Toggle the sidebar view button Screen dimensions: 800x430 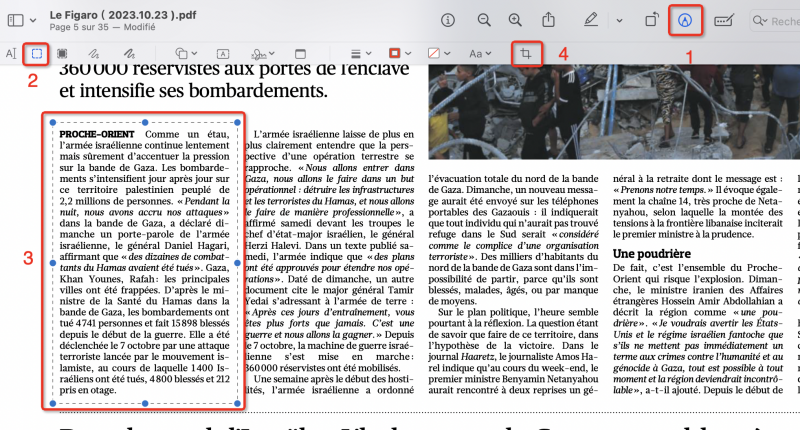(x=15, y=20)
